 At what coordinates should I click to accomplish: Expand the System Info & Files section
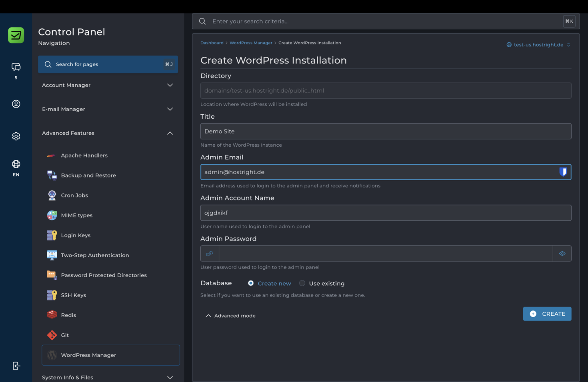108,377
